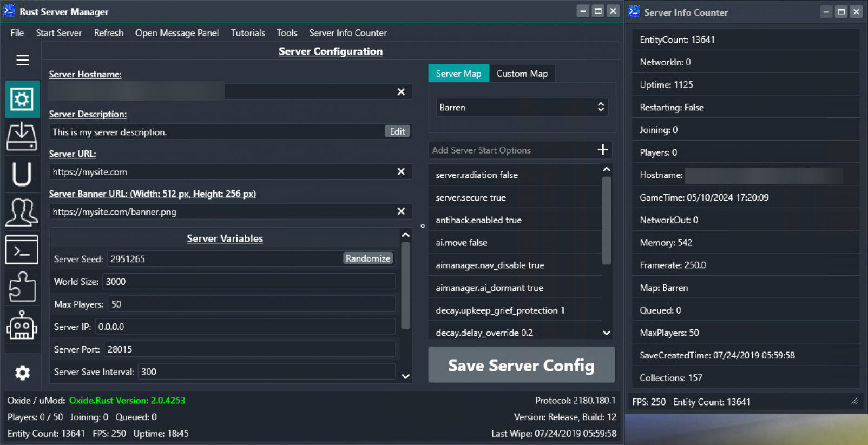Open the server configuration gear tab
Screen dimensions: 868x445
click(x=22, y=99)
